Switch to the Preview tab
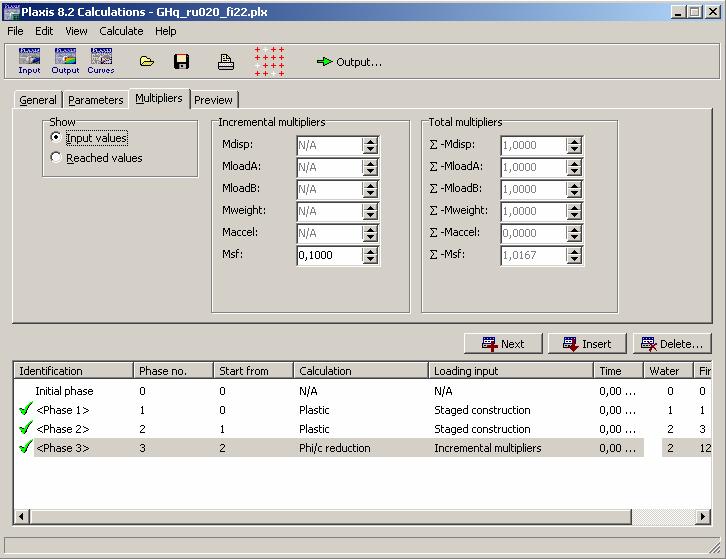 pos(213,100)
